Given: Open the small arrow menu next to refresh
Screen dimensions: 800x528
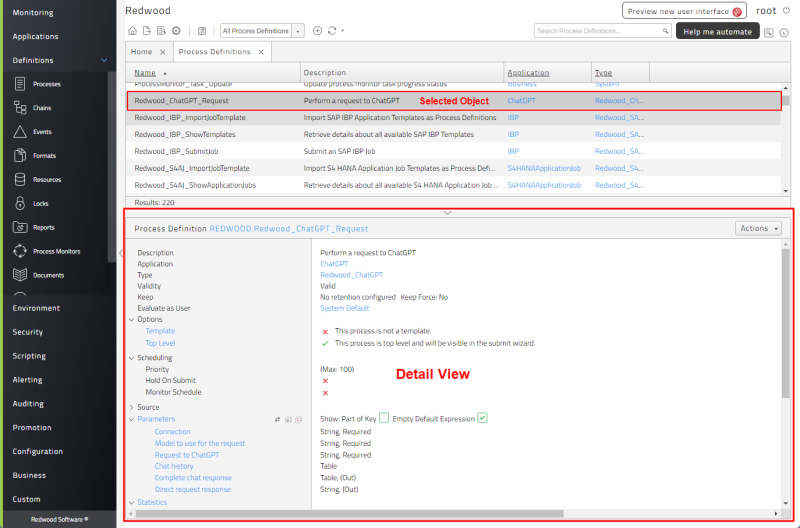Looking at the screenshot, I should 342,31.
